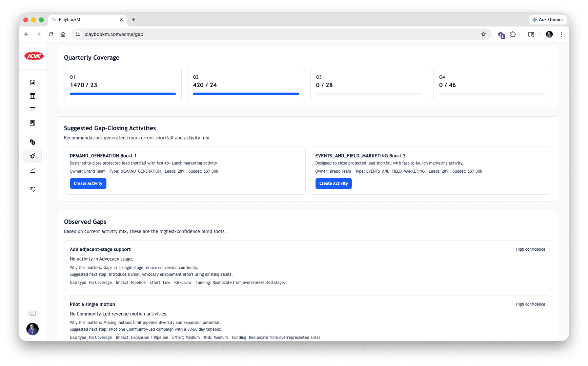This screenshot has height=366, width=588.
Task: Open the settings sliders icon in sidebar
Action: pos(32,189)
